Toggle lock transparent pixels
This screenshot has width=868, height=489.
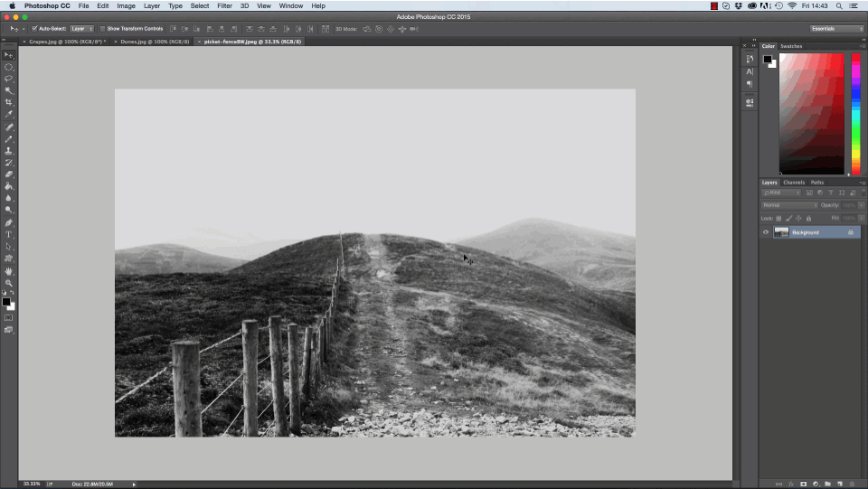pyautogui.click(x=778, y=219)
